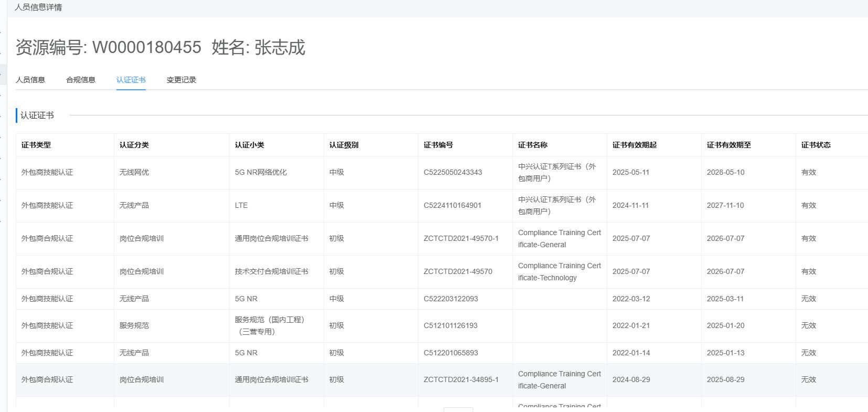Click the 认证小类 column header
This screenshot has height=412, width=868.
tap(250, 145)
